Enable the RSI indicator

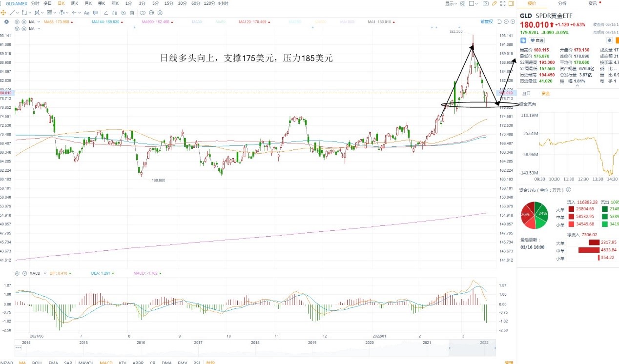[x=196, y=363]
